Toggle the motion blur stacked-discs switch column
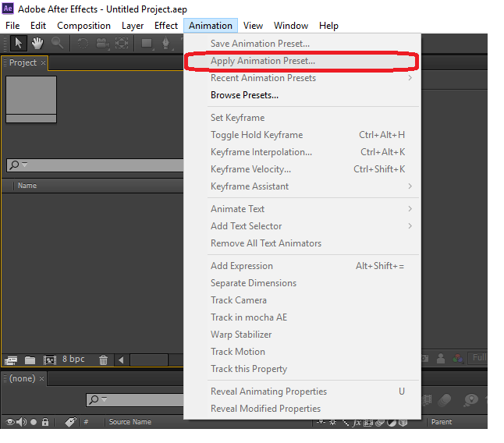Screen dimensions: 504x443 380,423
